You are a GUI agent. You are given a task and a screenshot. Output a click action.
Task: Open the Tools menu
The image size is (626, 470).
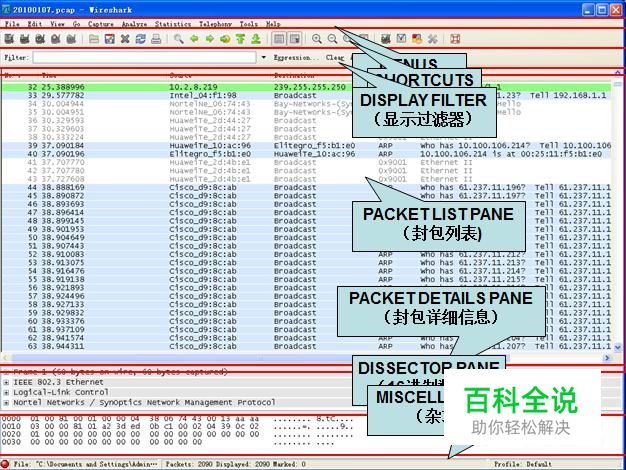pos(248,24)
